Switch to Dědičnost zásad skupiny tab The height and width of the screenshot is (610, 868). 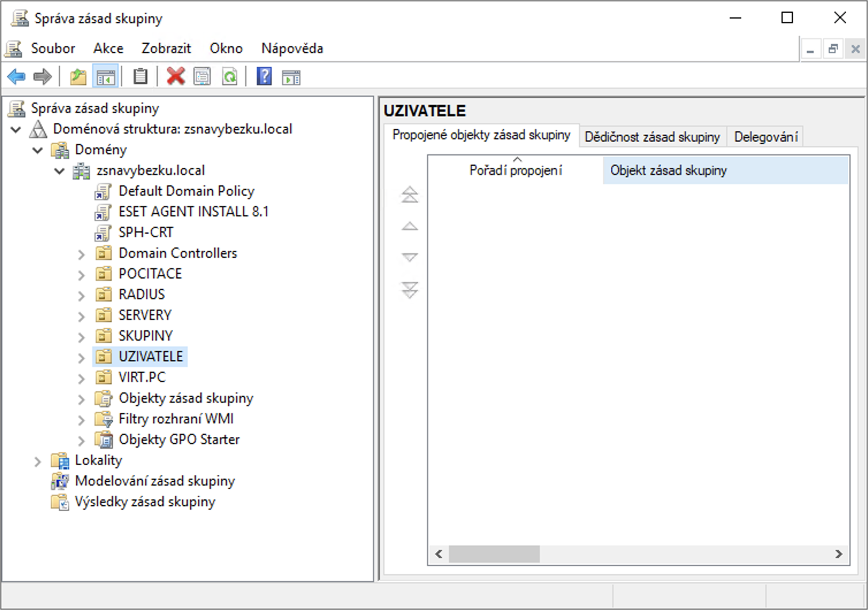pos(652,137)
